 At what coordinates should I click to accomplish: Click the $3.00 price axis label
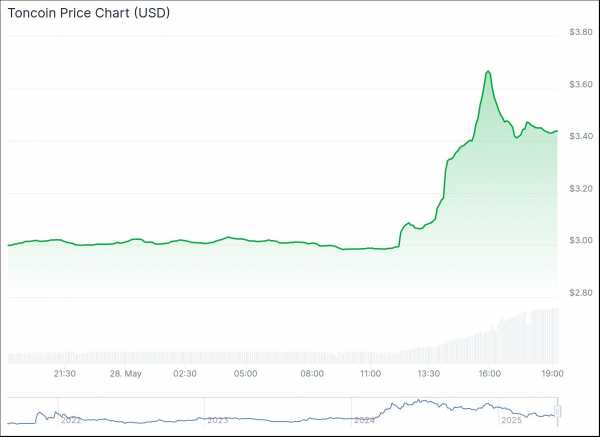click(581, 240)
